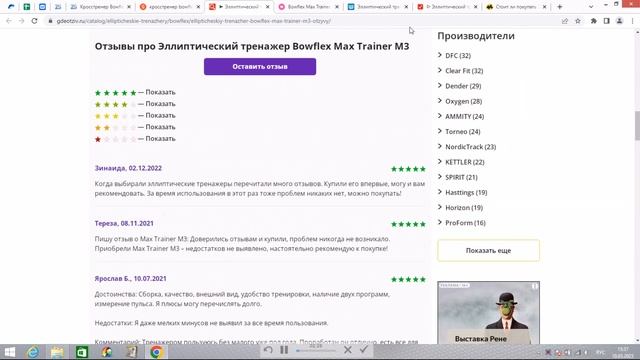Click the browser Forward arrow

[x=22, y=21]
